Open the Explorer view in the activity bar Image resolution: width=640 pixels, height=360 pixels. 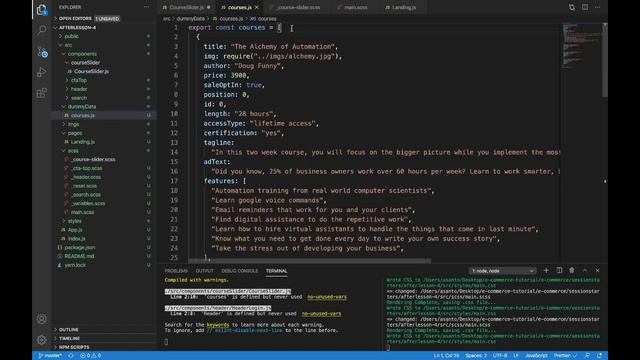(42, 9)
